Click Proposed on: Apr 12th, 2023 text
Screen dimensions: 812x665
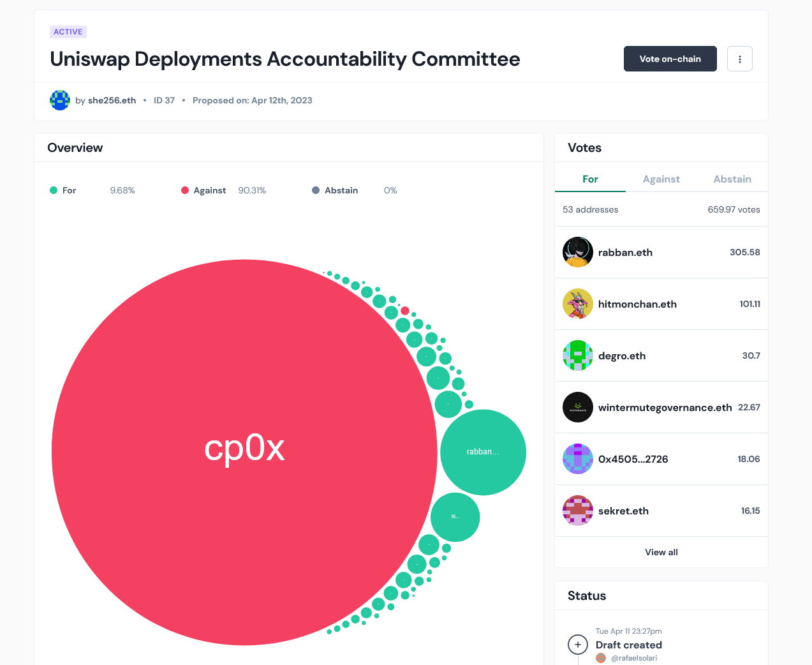point(253,100)
